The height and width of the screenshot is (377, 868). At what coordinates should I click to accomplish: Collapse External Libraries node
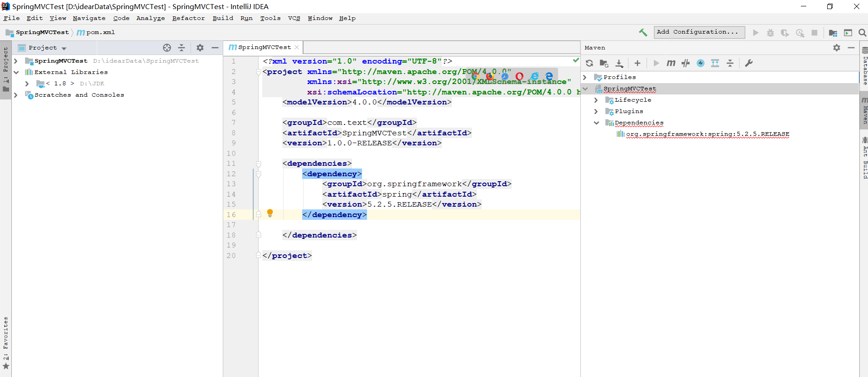click(x=16, y=72)
